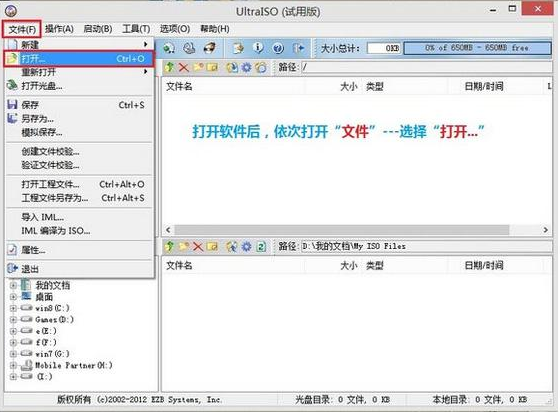
Task: Click the blue info toolbar icon
Action: coord(258,48)
